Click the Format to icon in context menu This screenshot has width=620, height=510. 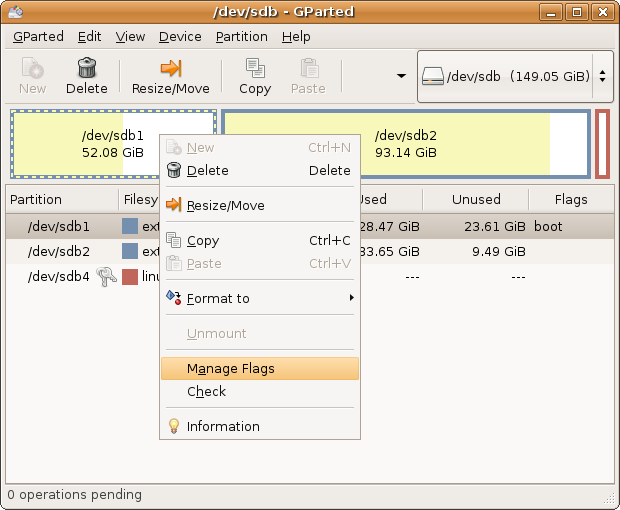tap(174, 298)
